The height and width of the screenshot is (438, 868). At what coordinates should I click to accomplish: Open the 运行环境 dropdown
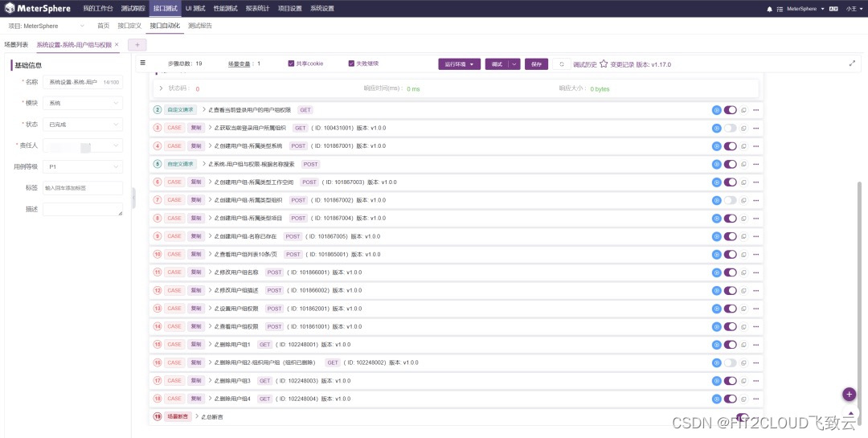tap(460, 64)
